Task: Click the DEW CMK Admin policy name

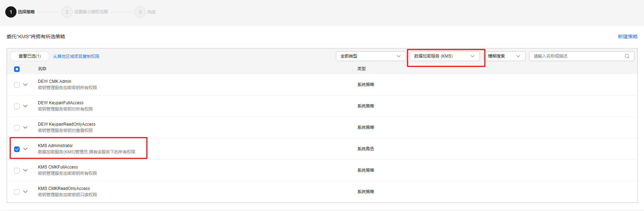Action: click(54, 81)
